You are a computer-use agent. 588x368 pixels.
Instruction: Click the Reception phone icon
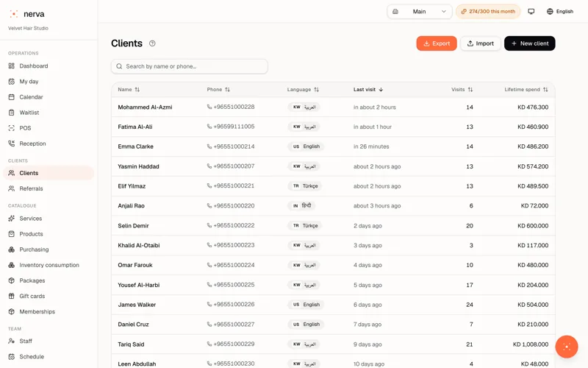click(12, 144)
